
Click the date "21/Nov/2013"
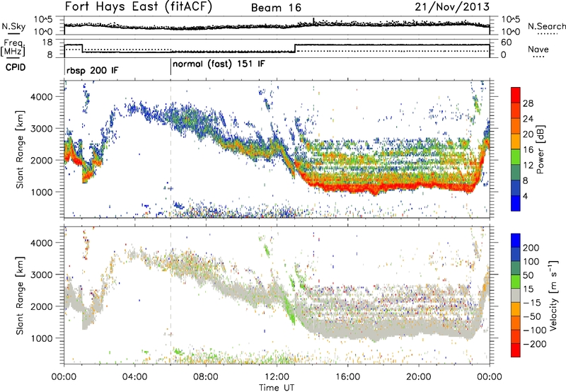click(x=452, y=7)
